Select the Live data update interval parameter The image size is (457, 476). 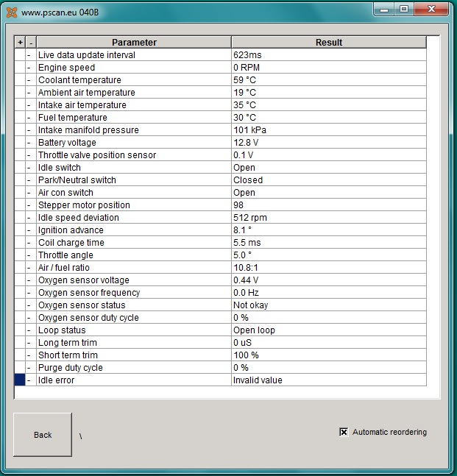(x=134, y=55)
